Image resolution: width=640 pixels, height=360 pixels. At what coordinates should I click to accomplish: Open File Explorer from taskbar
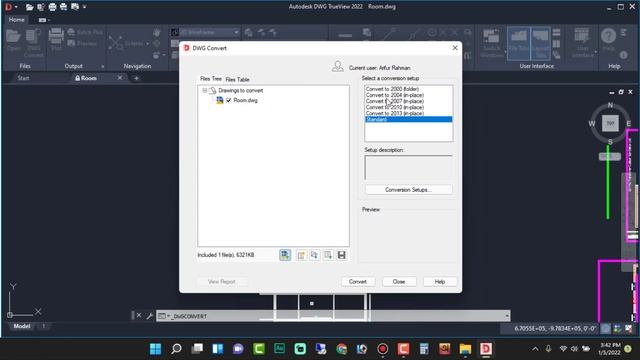[465, 349]
